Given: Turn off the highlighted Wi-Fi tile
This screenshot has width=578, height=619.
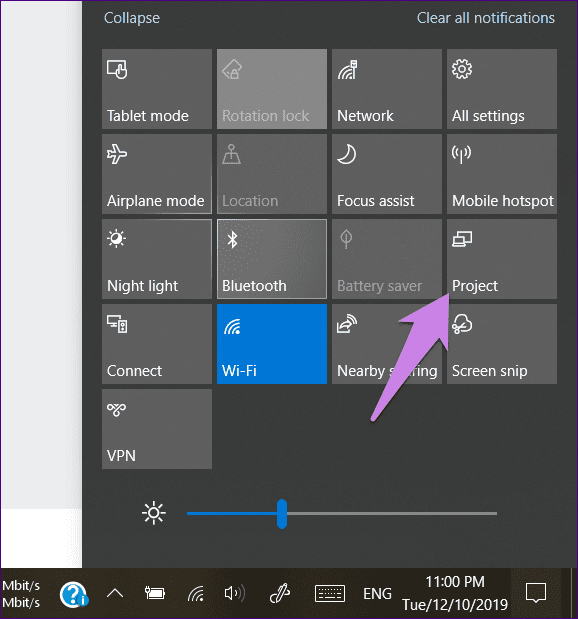Looking at the screenshot, I should click(x=272, y=344).
